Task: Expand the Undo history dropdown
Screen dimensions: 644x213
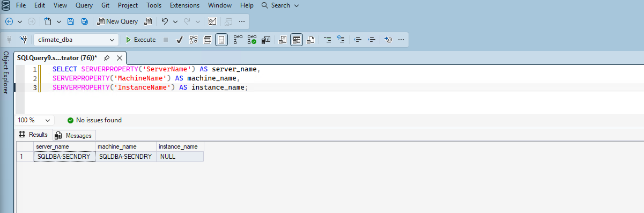Action: [x=175, y=21]
